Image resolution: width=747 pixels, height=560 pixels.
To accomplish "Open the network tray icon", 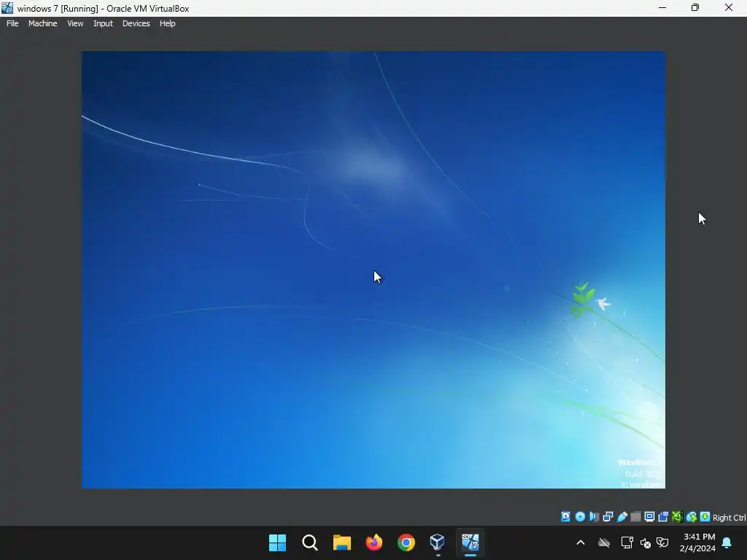I will [627, 542].
